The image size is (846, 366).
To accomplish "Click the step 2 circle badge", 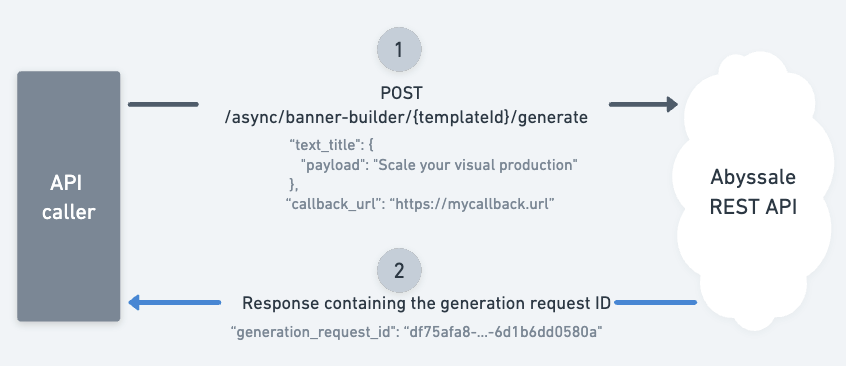I will pos(399,270).
